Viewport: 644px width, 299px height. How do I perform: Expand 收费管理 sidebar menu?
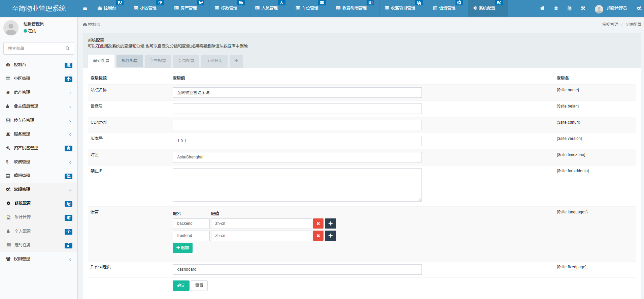click(x=39, y=162)
